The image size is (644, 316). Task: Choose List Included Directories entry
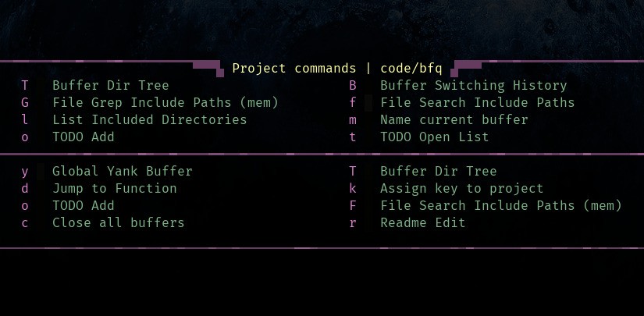click(x=150, y=120)
